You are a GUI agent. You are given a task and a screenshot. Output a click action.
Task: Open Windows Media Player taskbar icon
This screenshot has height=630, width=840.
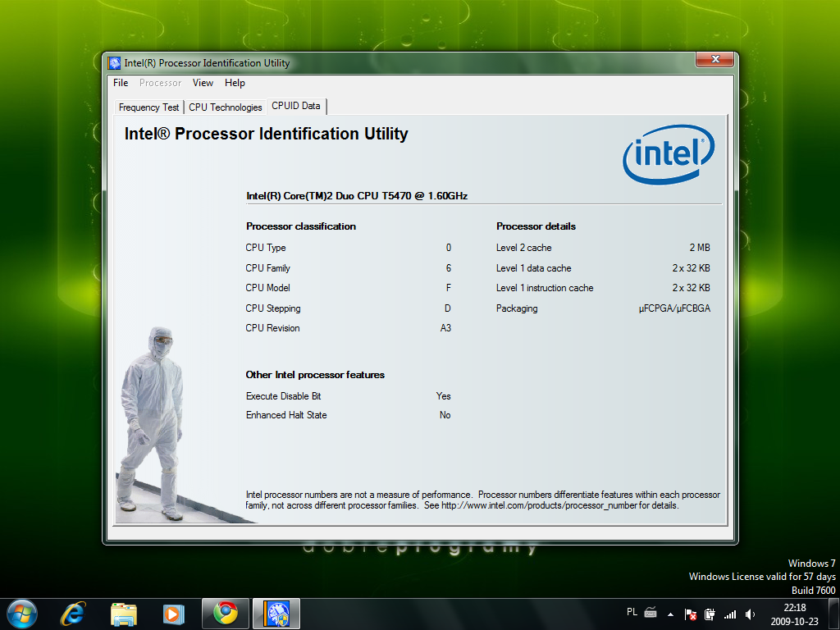(x=173, y=613)
